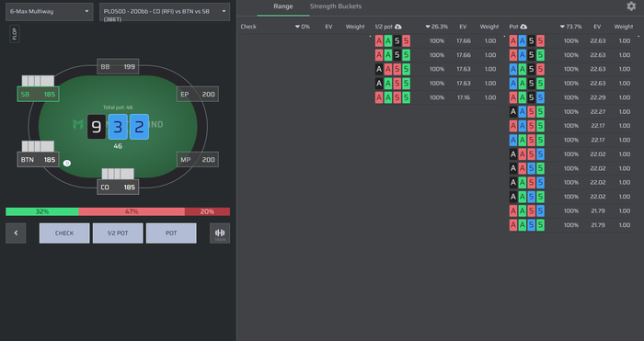This screenshot has width=644, height=341.
Task: Click the CO player's face-down cards
Action: click(118, 174)
